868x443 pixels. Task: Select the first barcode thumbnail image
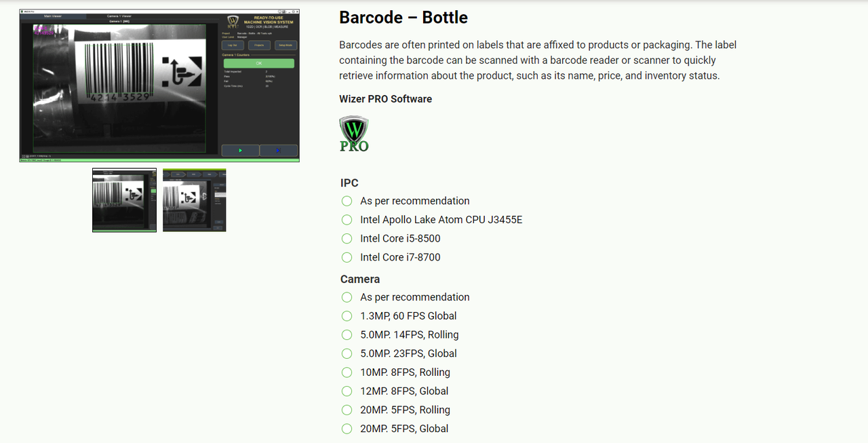[x=124, y=200]
